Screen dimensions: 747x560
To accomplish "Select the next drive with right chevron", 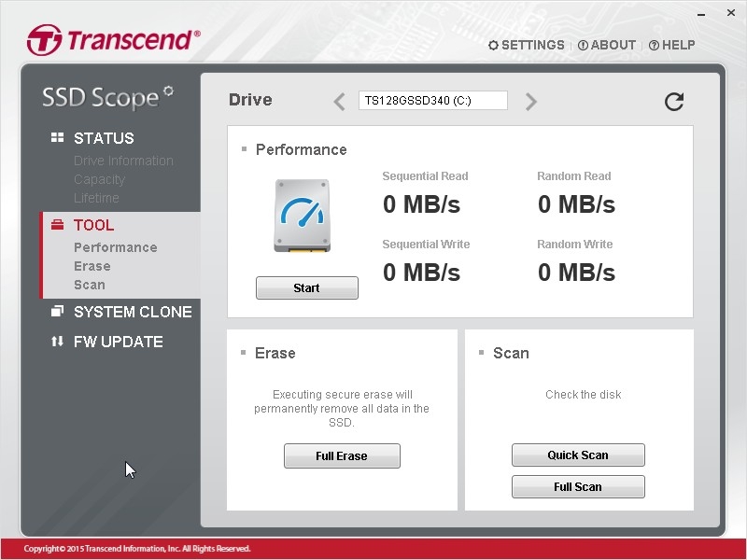I will tap(530, 102).
